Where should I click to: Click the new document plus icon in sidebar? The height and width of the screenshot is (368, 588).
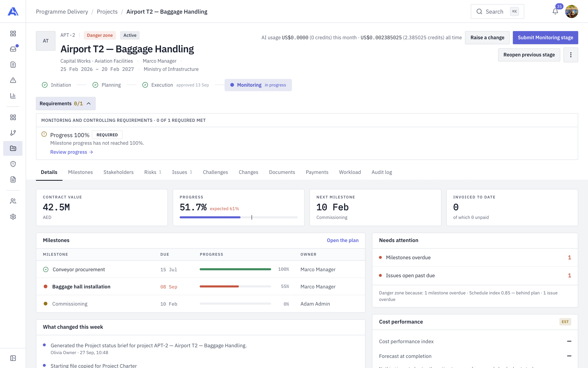pyautogui.click(x=13, y=65)
